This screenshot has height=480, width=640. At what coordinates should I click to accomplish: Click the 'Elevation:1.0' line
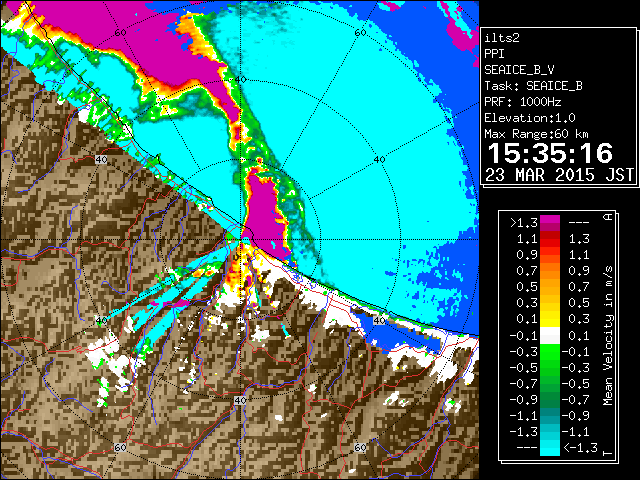[x=530, y=118]
